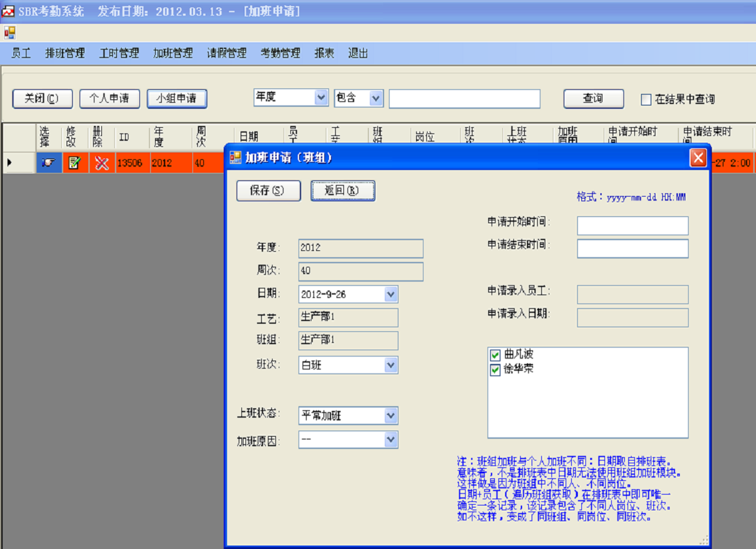
Task: Click the modify pencil icon for record 13506
Action: pyautogui.click(x=75, y=163)
